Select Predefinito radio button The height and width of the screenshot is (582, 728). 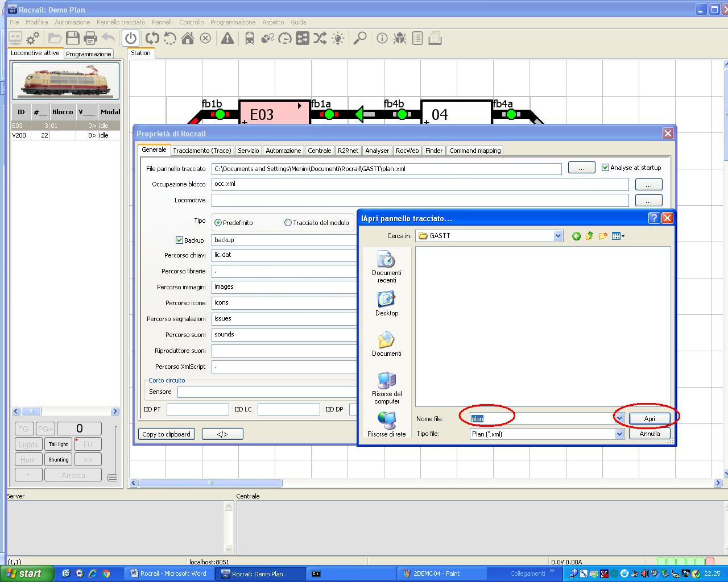(218, 223)
